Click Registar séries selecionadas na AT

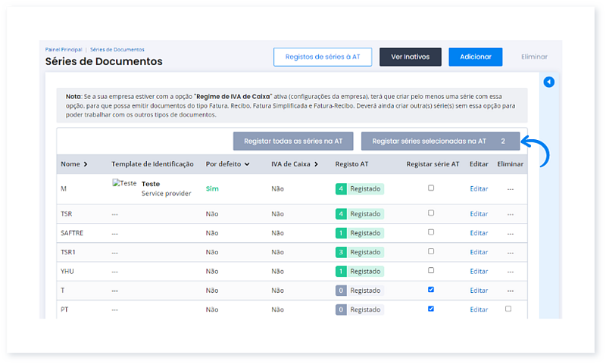[440, 142]
